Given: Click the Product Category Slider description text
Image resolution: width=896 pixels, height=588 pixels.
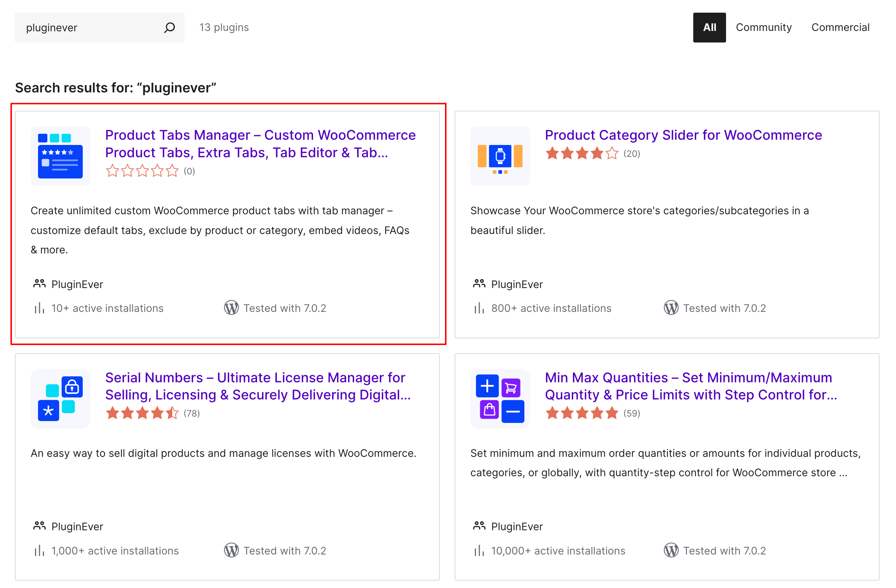Looking at the screenshot, I should tap(640, 220).
